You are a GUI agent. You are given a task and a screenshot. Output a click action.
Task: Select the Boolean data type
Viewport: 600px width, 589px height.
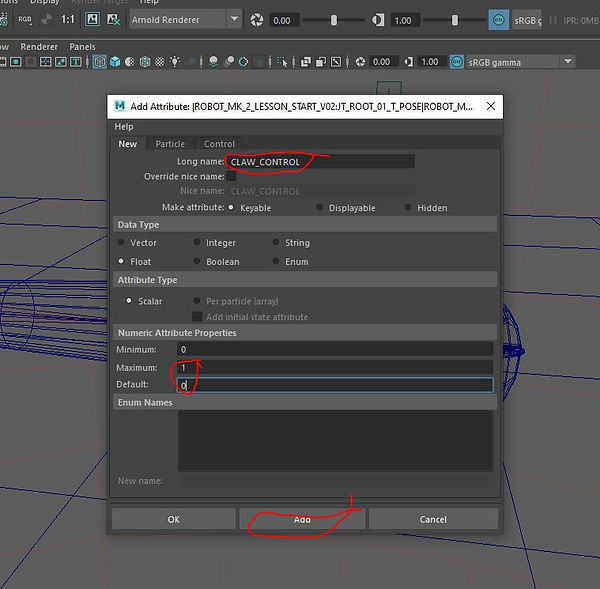(197, 261)
